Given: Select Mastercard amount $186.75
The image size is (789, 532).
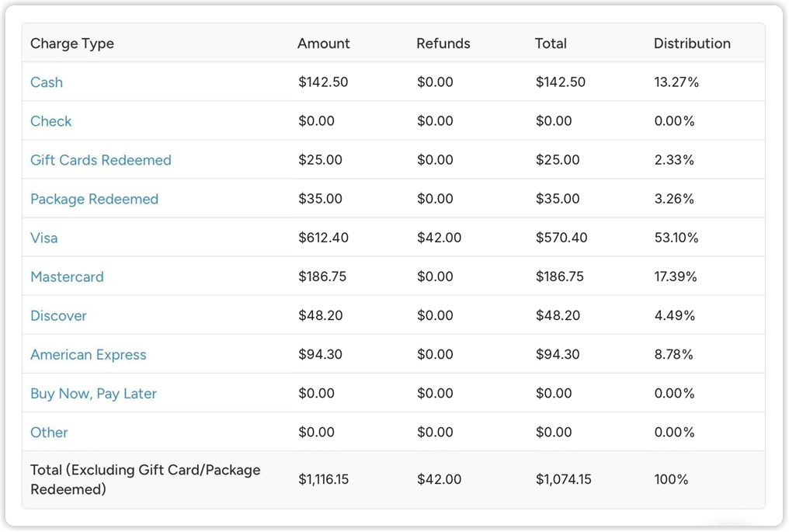Looking at the screenshot, I should pos(322,276).
